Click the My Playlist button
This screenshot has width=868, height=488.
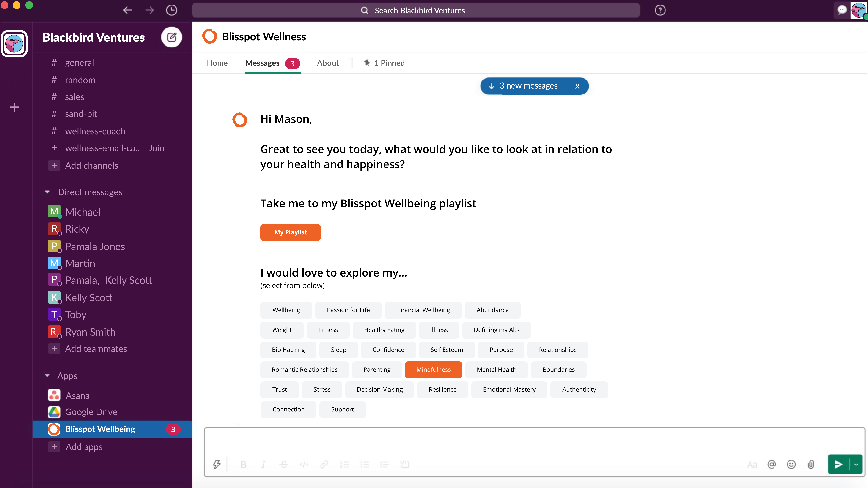click(290, 232)
